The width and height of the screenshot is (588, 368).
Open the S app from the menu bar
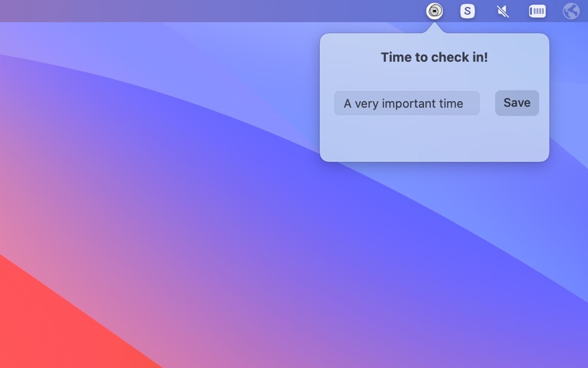[467, 11]
